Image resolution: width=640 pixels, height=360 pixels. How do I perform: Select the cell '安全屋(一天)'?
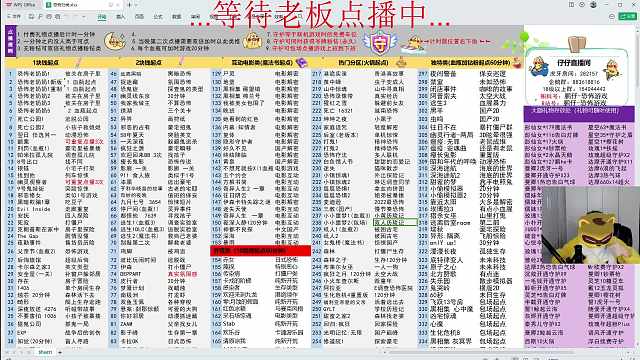pyautogui.click(x=35, y=274)
